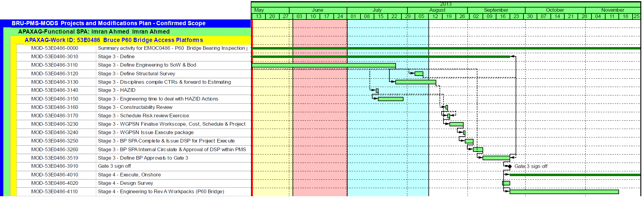
Task: Select activity ID MOD-53E0486-3910
Action: click(55, 166)
